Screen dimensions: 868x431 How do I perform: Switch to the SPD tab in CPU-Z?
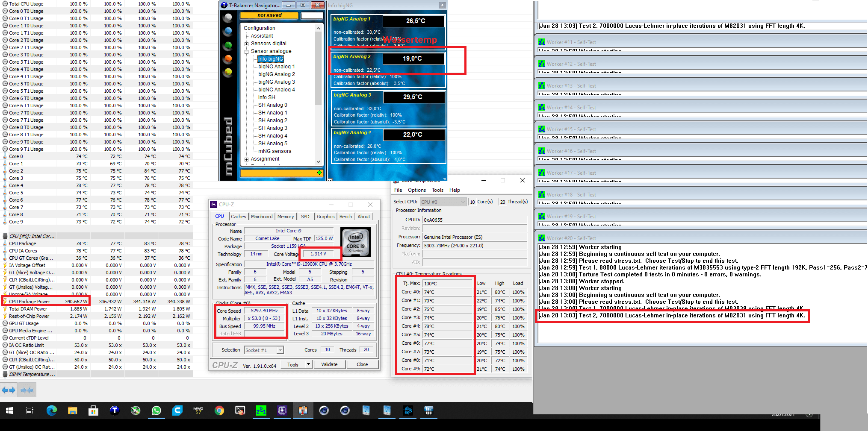(305, 217)
